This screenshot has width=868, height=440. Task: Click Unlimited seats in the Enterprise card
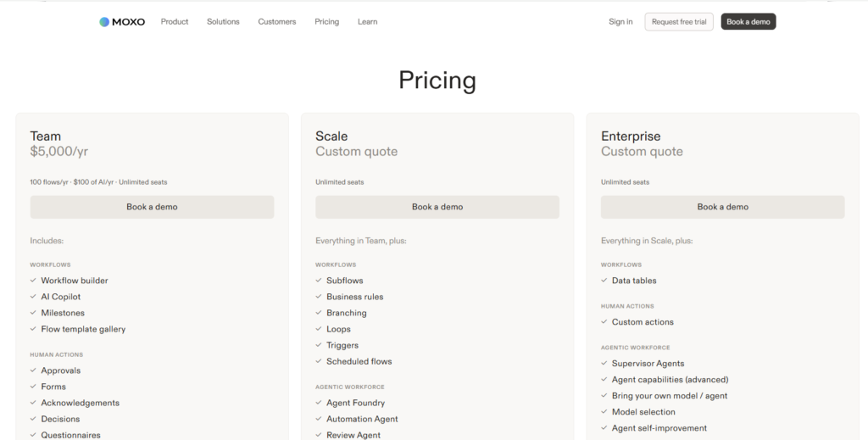click(625, 182)
